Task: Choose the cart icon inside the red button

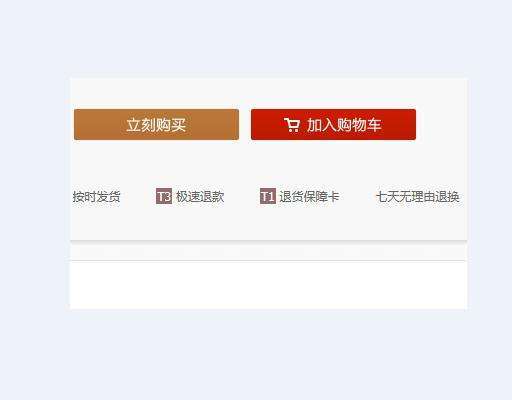Action: [x=292, y=125]
